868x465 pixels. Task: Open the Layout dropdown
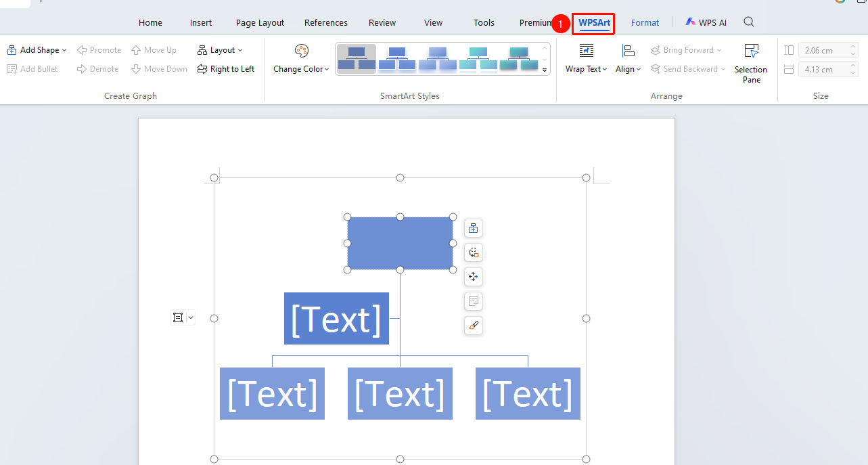(x=220, y=50)
